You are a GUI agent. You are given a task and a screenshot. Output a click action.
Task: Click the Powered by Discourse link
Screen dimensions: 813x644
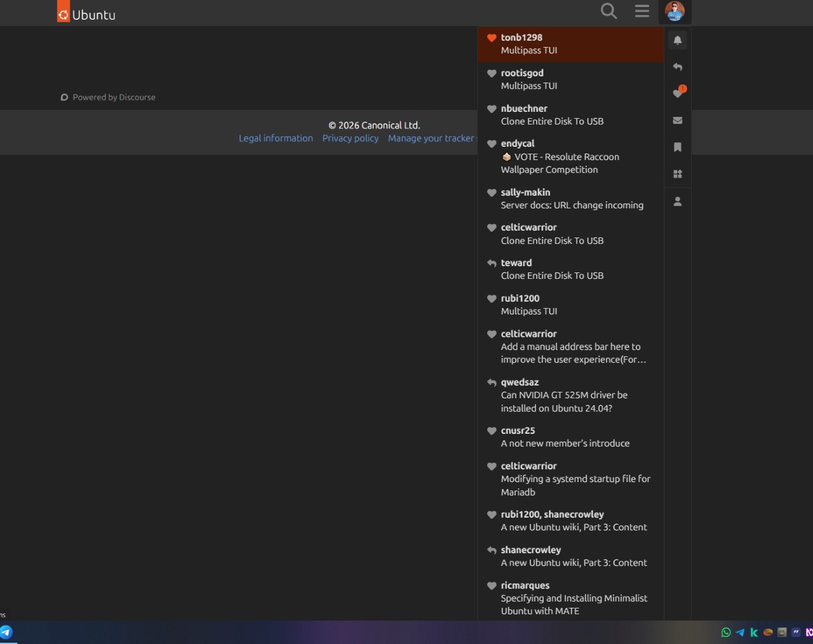(108, 97)
